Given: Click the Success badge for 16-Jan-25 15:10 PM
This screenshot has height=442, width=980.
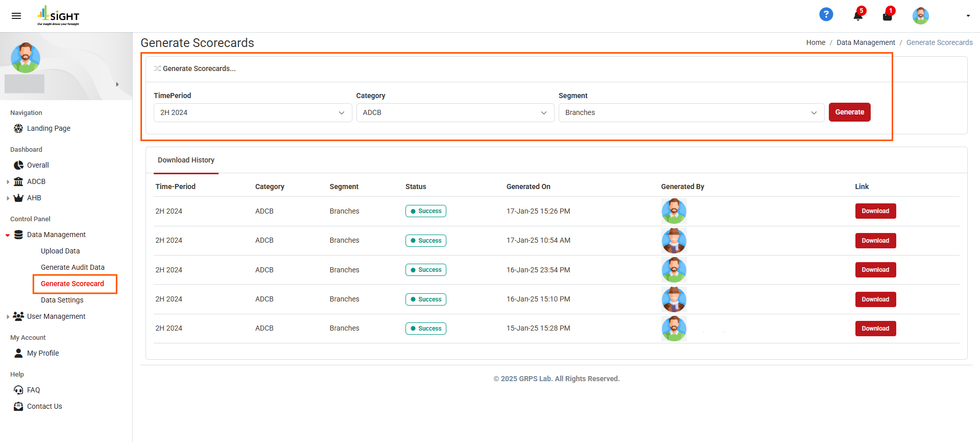Looking at the screenshot, I should [426, 299].
